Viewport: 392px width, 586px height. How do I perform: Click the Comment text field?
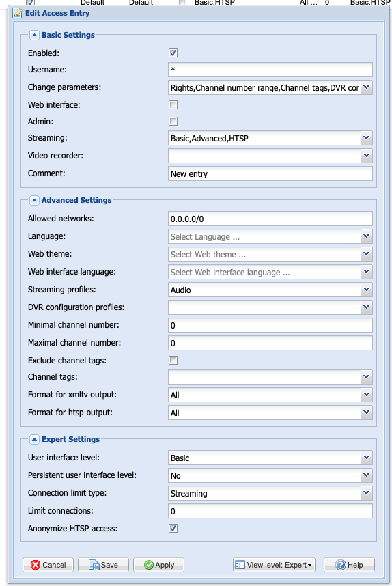(x=270, y=173)
